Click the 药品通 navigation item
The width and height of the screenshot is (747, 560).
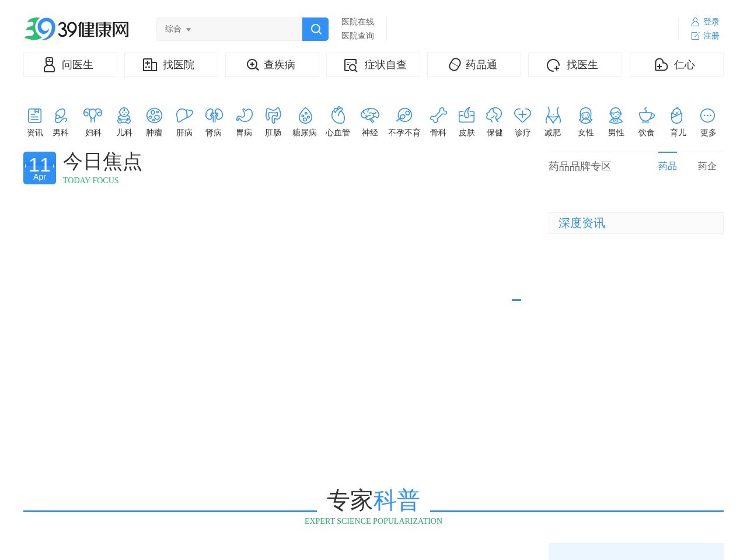click(x=474, y=65)
